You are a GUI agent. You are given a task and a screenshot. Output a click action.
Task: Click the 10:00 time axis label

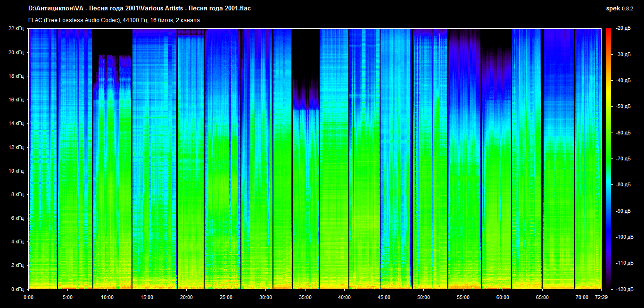tap(107, 297)
